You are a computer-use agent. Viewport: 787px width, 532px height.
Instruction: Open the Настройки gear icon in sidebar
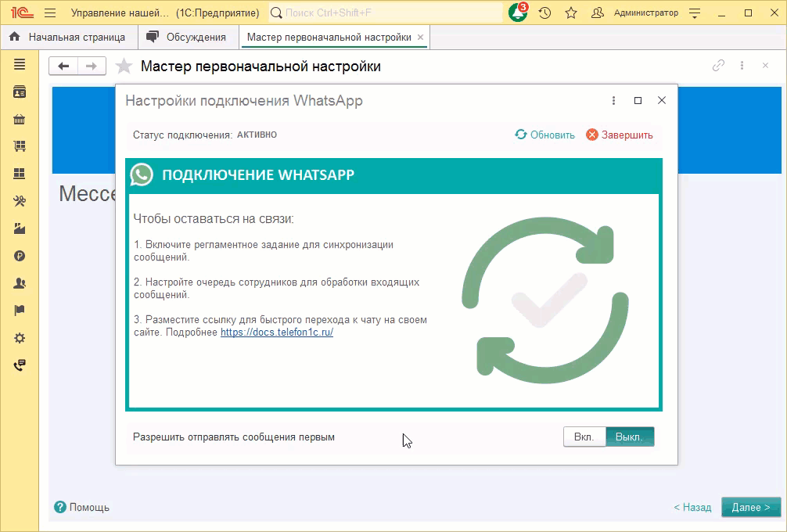pyautogui.click(x=21, y=338)
